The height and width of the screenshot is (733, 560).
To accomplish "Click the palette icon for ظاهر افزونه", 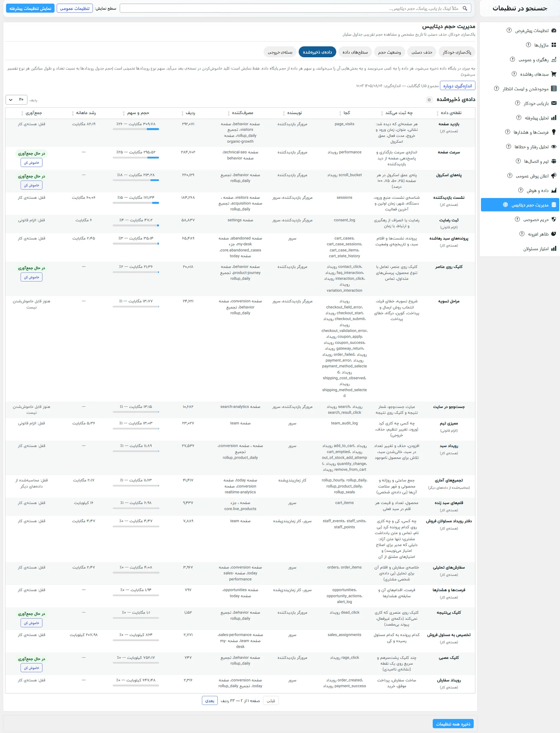I will [x=554, y=234].
